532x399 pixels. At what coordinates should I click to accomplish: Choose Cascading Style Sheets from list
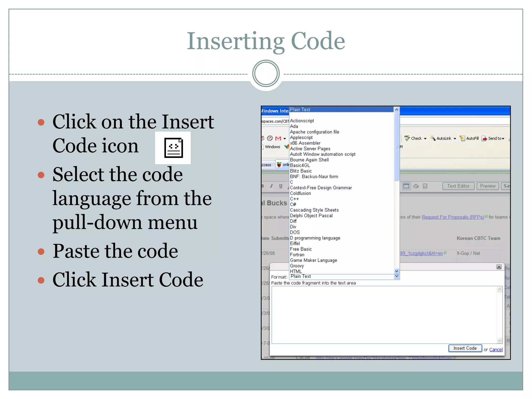tap(314, 210)
